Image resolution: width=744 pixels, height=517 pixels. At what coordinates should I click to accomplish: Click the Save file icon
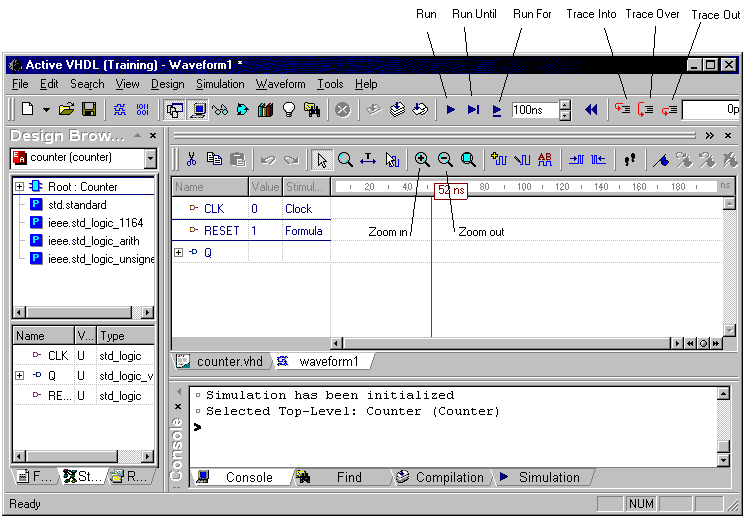(89, 110)
